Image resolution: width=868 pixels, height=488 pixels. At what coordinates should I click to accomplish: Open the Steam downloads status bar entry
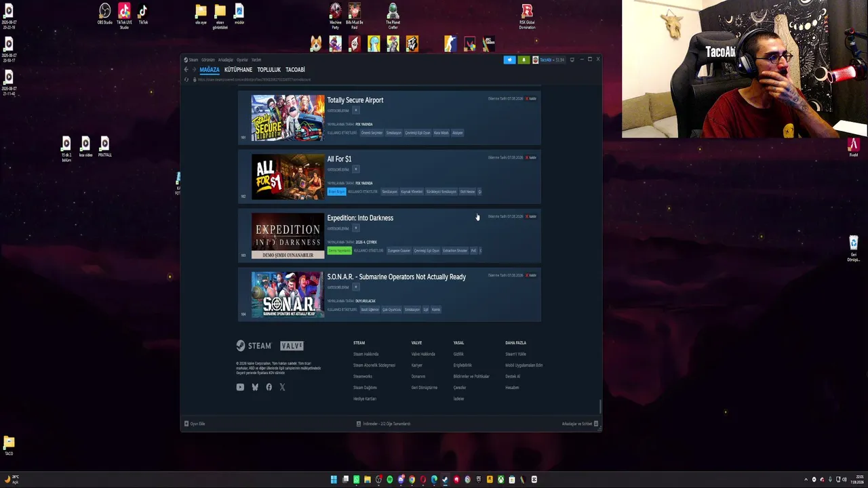(x=384, y=424)
